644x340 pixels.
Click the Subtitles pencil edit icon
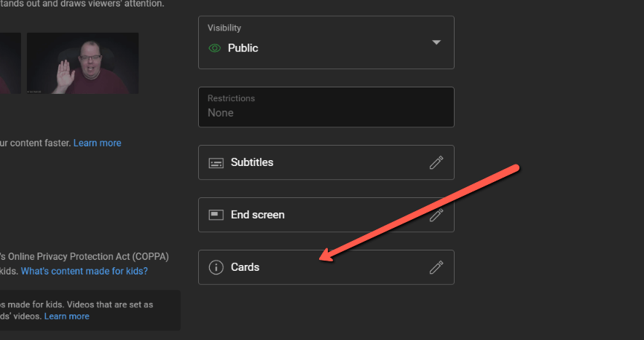(436, 162)
